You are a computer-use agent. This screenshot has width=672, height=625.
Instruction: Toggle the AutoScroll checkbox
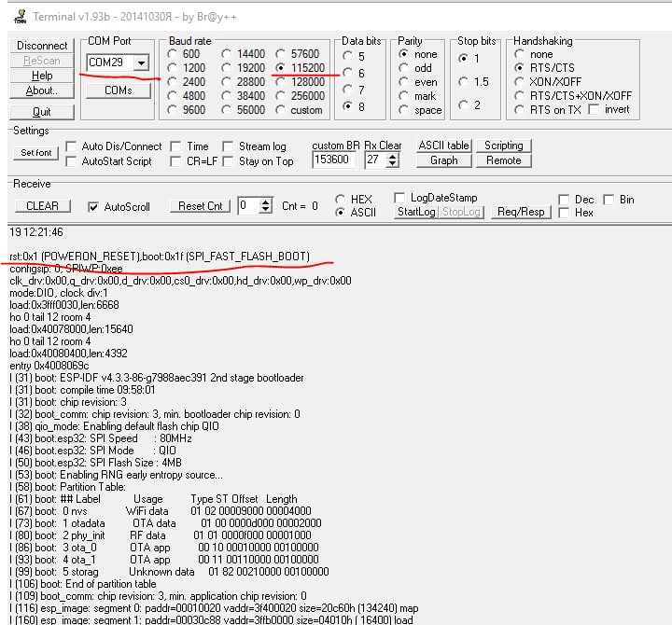[93, 207]
